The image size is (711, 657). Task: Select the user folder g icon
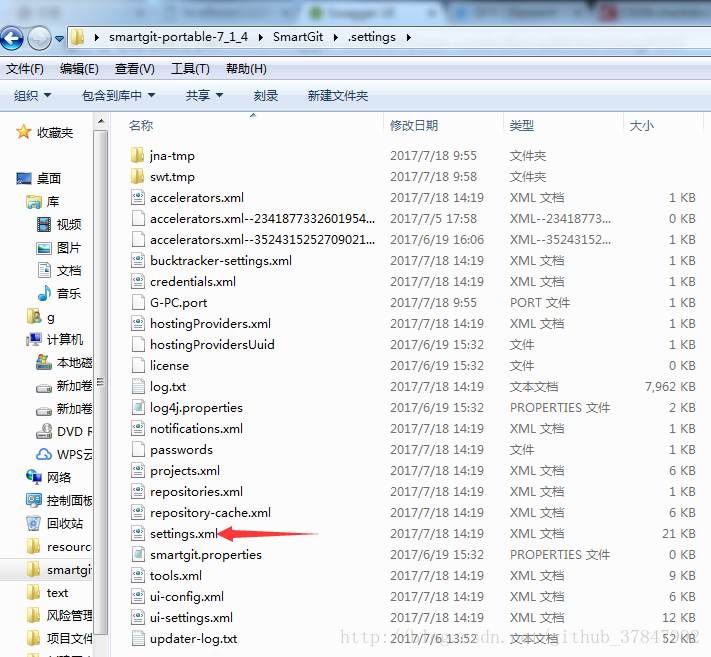(34, 316)
